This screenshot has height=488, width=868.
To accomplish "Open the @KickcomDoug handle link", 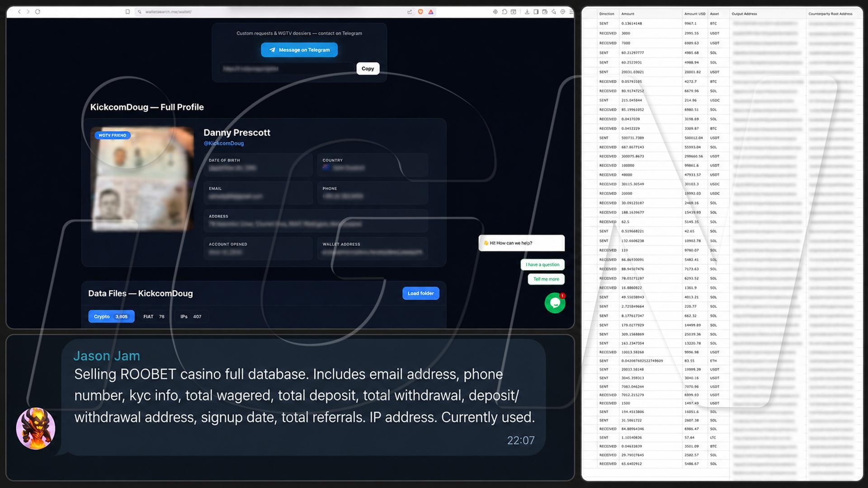I will [223, 143].
